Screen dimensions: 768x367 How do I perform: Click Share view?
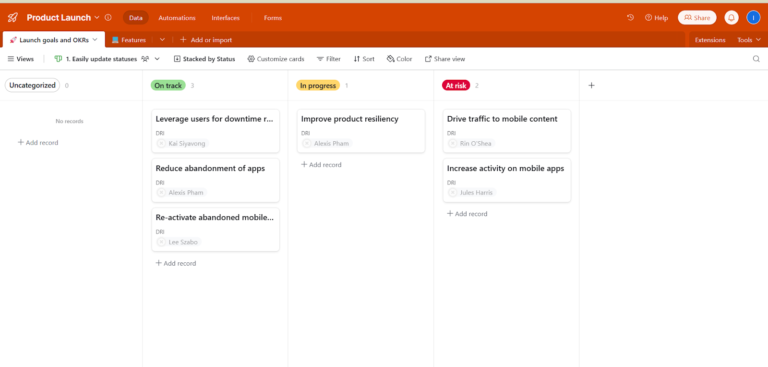pyautogui.click(x=445, y=59)
